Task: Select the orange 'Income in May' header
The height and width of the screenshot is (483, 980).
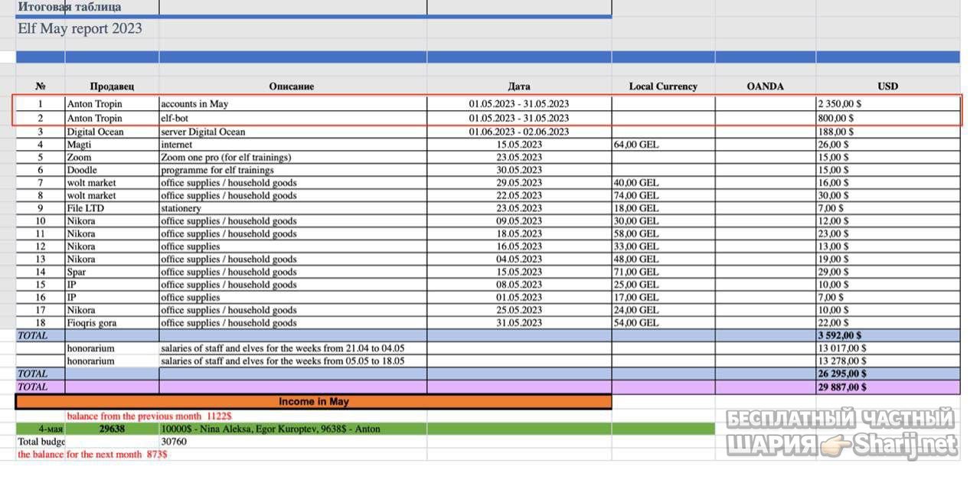Action: pos(314,401)
